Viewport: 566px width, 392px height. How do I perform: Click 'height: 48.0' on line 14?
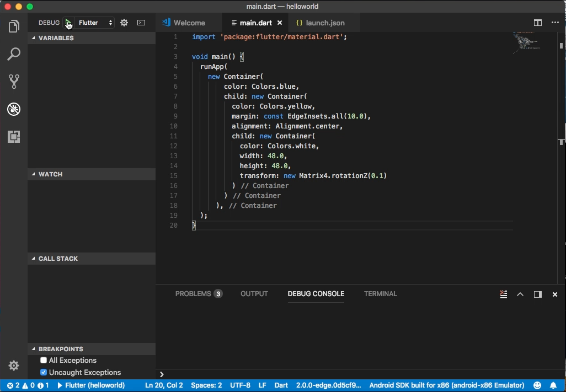[264, 166]
